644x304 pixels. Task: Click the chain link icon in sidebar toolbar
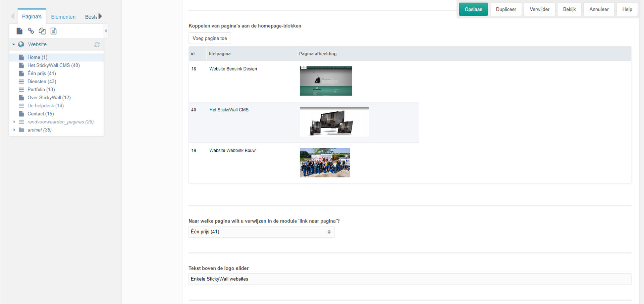(31, 31)
